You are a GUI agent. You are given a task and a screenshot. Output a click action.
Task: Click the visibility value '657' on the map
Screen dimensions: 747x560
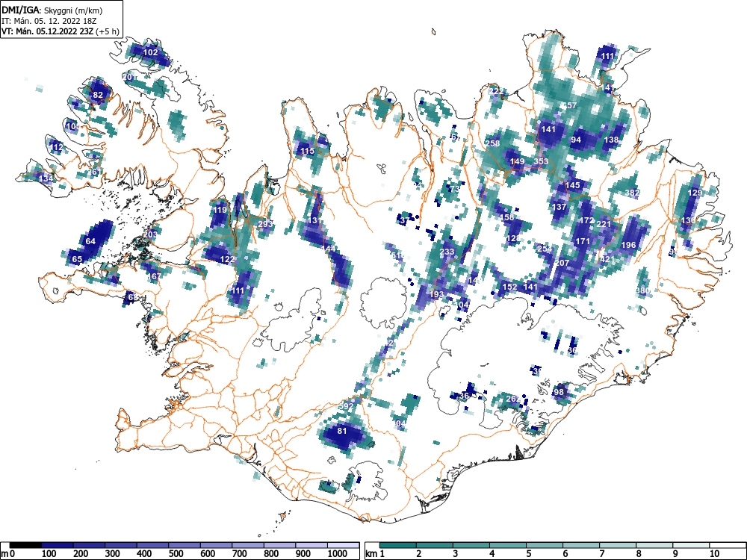(x=570, y=106)
